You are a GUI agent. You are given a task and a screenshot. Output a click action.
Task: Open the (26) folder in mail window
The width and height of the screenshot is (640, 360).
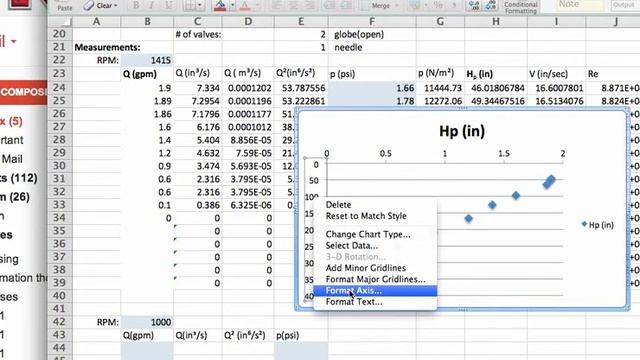[15, 197]
